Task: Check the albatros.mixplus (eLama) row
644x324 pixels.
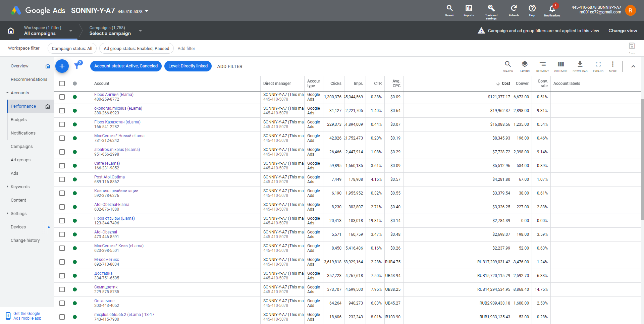Action: tap(62, 152)
